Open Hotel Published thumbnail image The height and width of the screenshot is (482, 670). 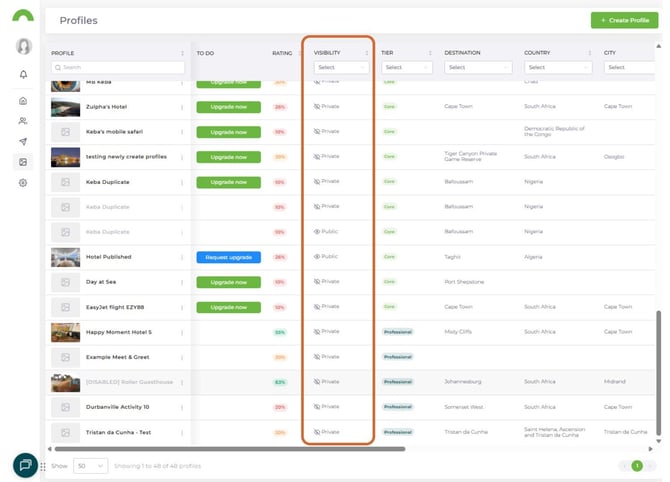(x=65, y=257)
